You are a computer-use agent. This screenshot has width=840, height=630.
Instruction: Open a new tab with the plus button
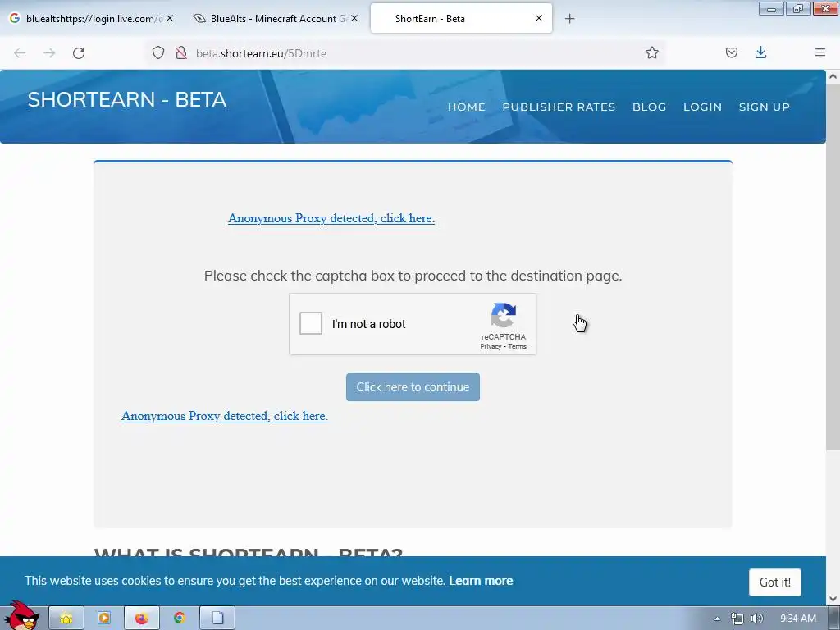point(569,19)
